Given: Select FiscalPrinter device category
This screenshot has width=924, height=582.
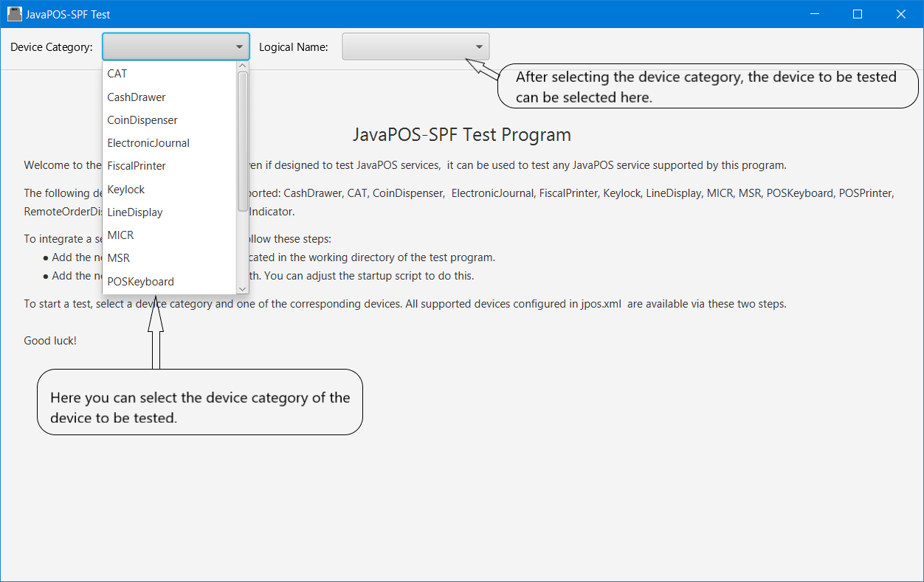Looking at the screenshot, I should click(137, 166).
